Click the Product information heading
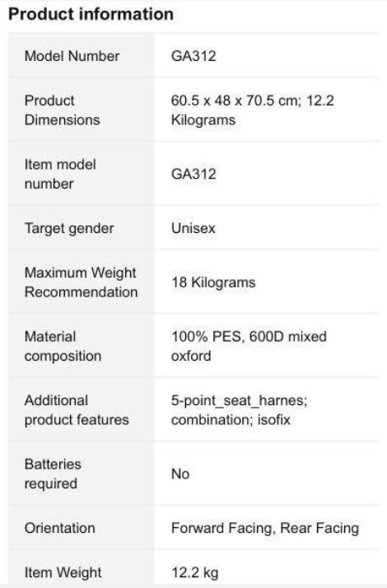Image resolution: width=387 pixels, height=588 pixels. coord(91,14)
